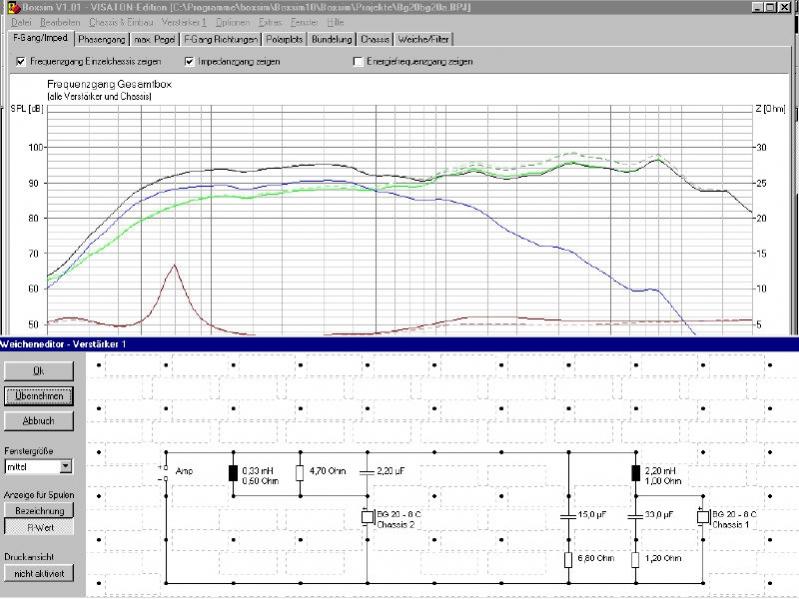Click the Boxsim application icon in title bar
The image size is (799, 599).
[12, 7]
